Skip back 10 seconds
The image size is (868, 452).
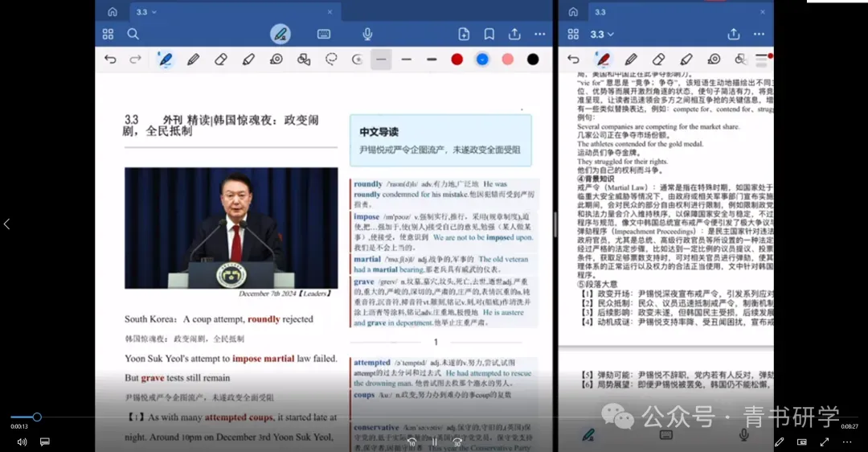click(x=411, y=442)
